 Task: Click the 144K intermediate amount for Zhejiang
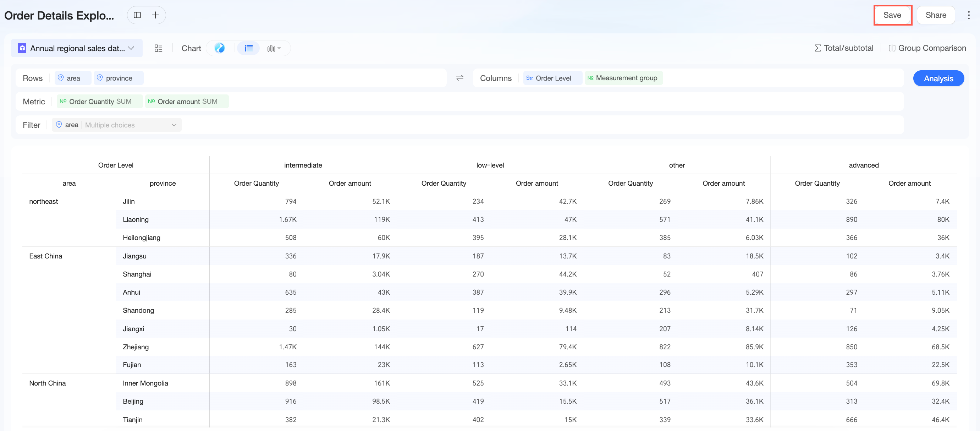tap(381, 347)
